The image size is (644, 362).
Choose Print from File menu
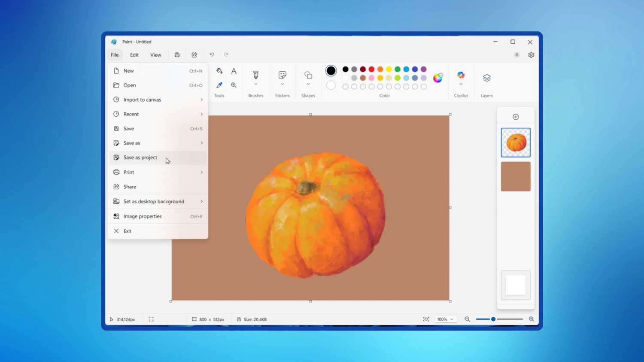tap(158, 172)
